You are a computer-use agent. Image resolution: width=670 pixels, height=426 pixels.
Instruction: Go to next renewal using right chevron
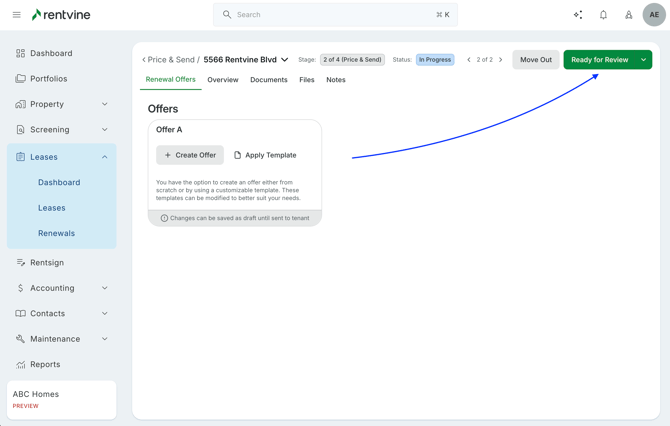tap(501, 60)
